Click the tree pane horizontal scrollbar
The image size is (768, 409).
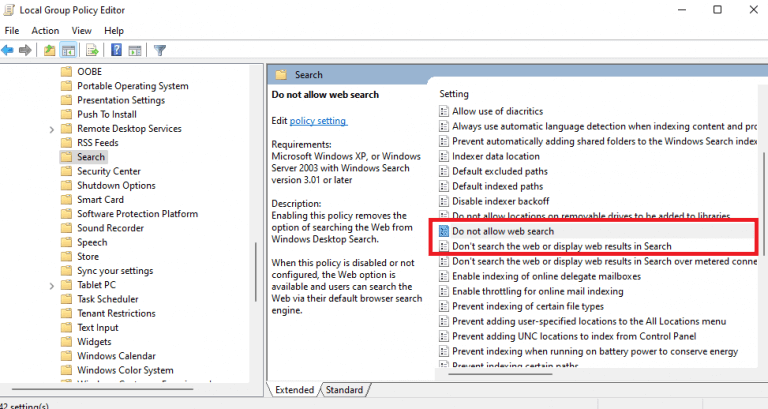pyautogui.click(x=102, y=389)
